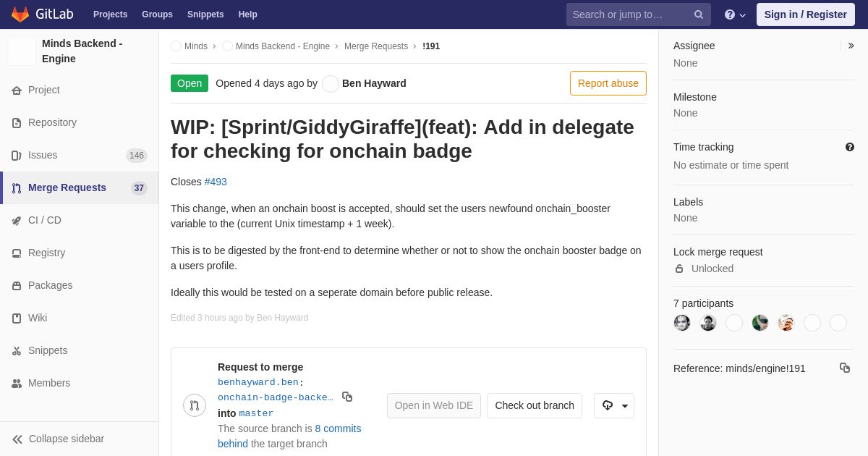
Task: Click Minds breadcrumb link
Action: point(196,46)
